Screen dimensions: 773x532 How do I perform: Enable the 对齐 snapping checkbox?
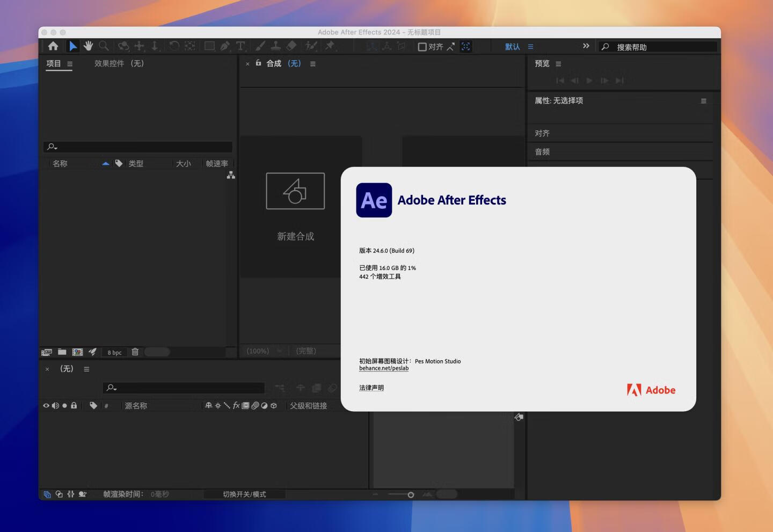[x=422, y=47]
